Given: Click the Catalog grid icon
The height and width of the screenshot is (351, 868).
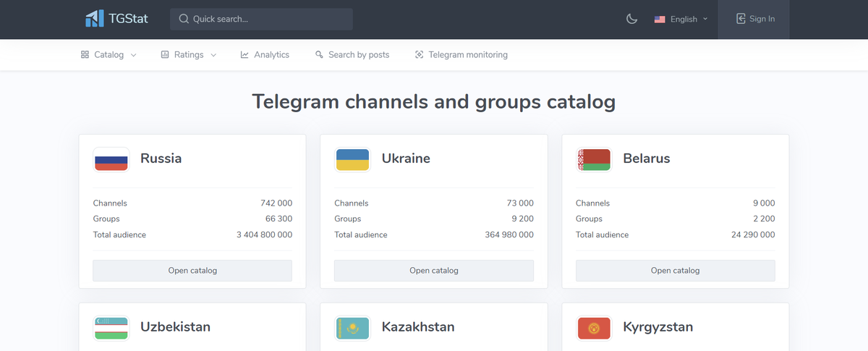Looking at the screenshot, I should click(x=85, y=55).
